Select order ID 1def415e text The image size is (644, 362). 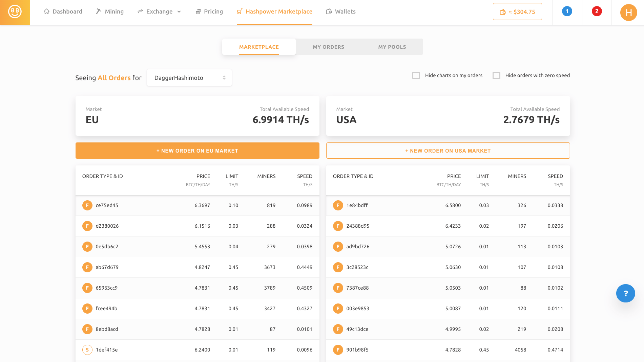click(107, 350)
